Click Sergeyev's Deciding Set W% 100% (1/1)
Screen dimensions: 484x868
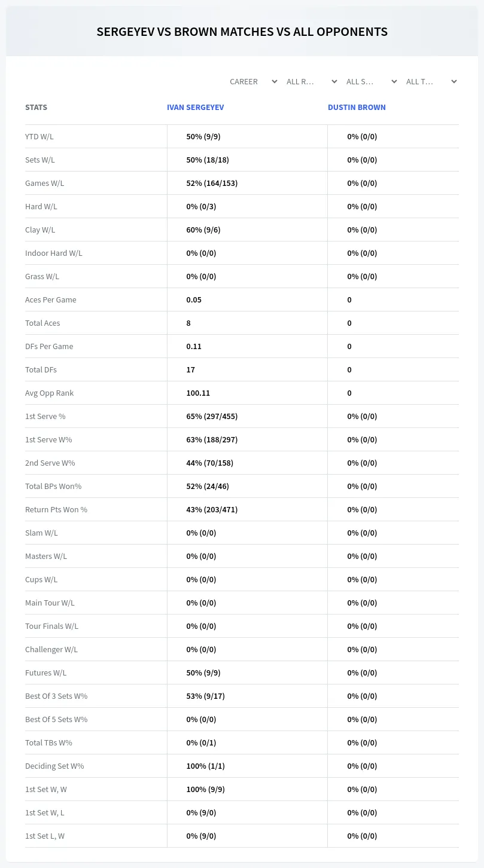pos(205,766)
